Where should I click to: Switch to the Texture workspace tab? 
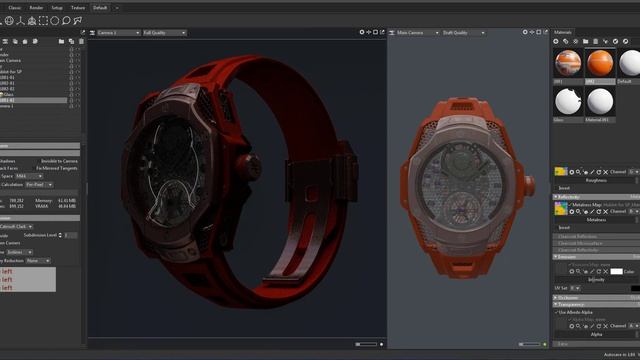[x=78, y=8]
